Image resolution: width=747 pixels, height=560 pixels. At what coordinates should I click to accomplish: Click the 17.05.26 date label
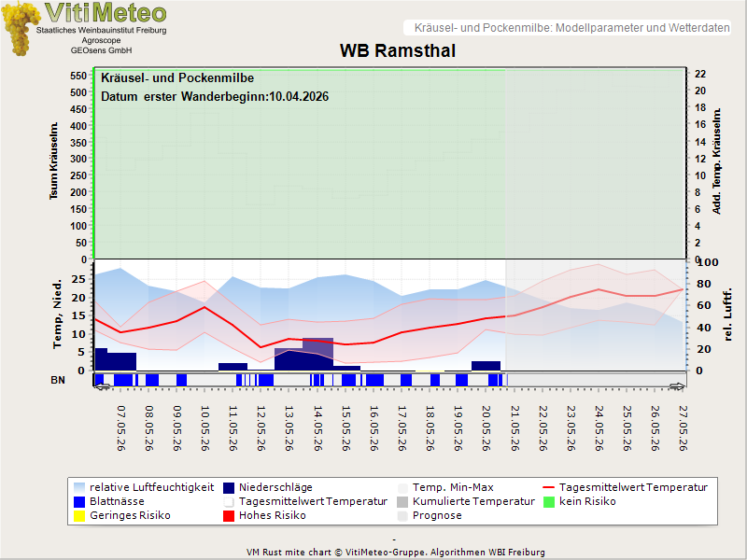402,428
